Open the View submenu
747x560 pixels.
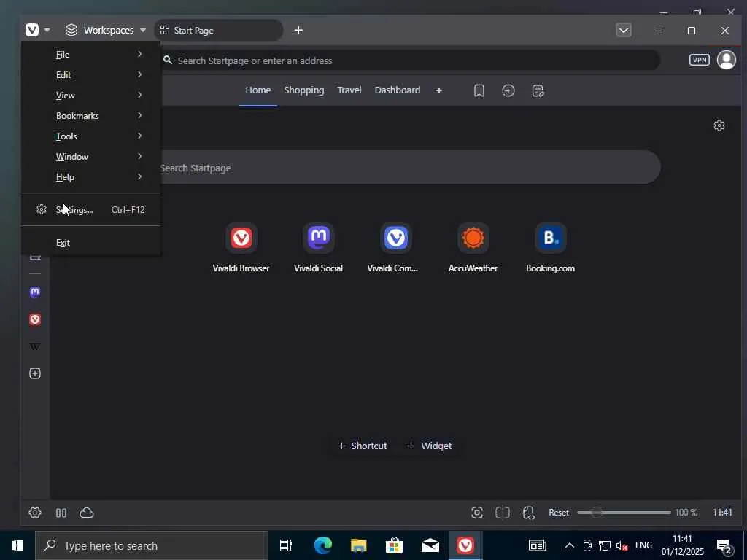tap(91, 96)
